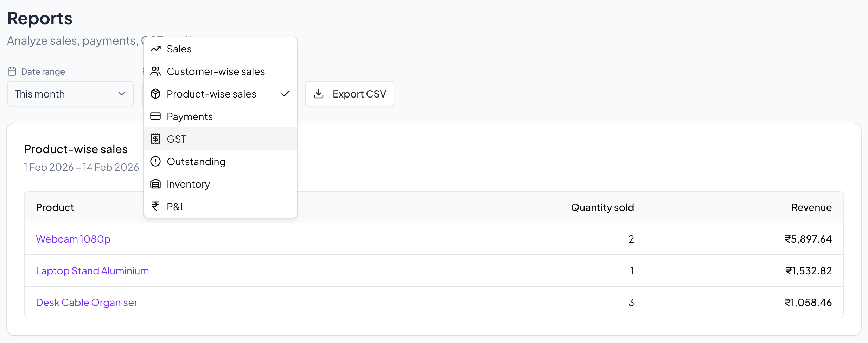This screenshot has width=868, height=343.
Task: Choose the Inventory report option
Action: (x=188, y=184)
